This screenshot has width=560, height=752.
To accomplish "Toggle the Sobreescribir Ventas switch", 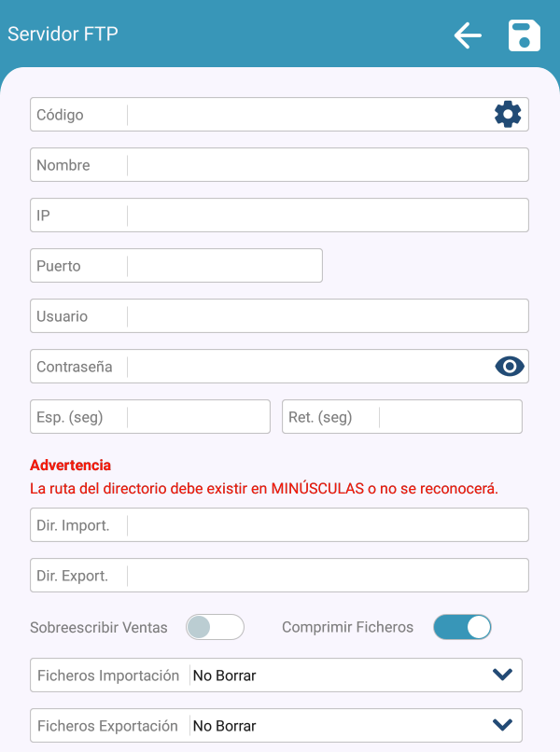I will [215, 627].
